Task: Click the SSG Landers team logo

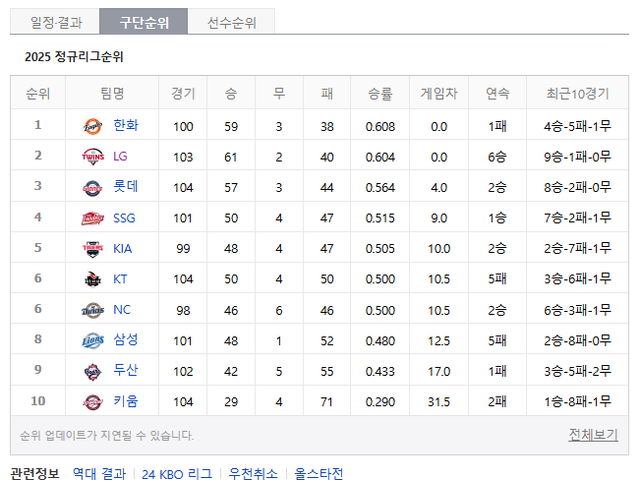Action: [x=92, y=218]
